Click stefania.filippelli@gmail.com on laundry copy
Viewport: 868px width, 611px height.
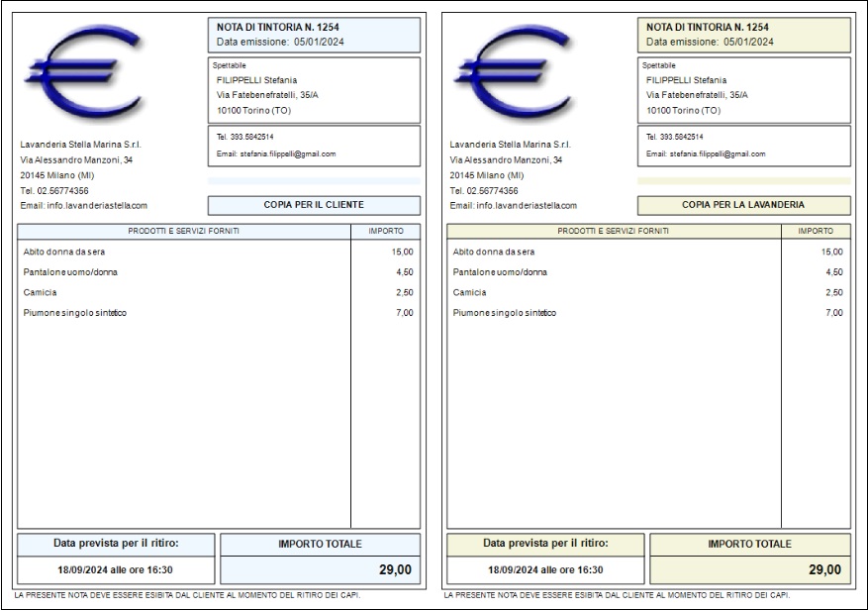coord(718,154)
